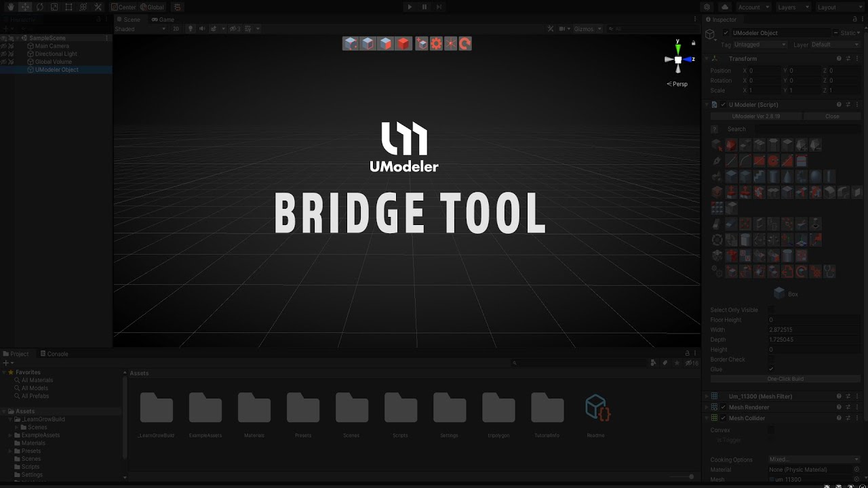Toggle visibility eye for Main Camera
Screen dimensions: 868x488
point(4,46)
